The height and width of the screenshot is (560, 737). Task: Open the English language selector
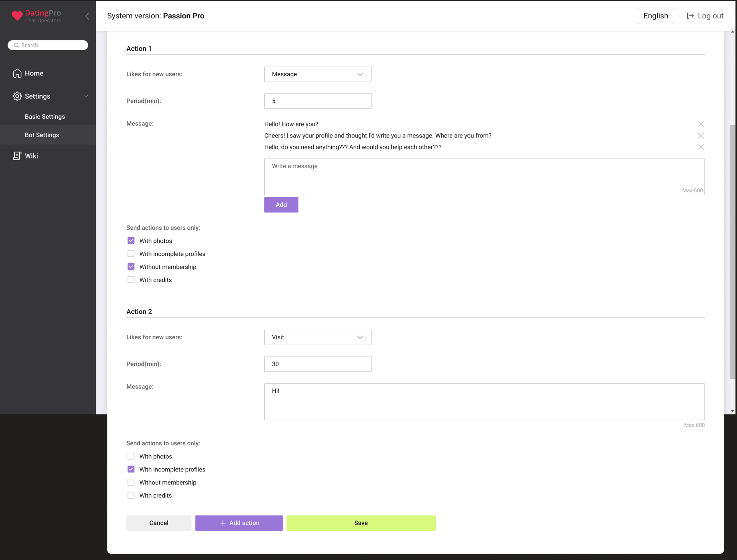click(x=656, y=16)
